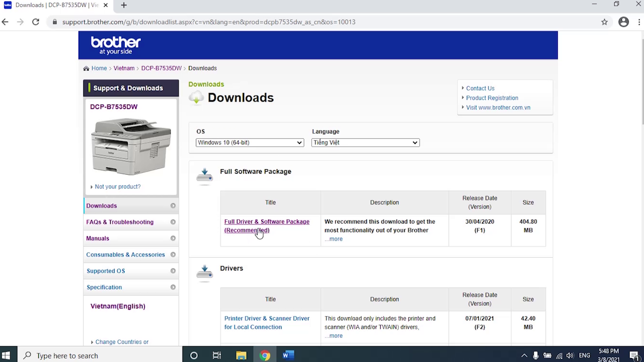Open the Tiếng Việt language dropdown
644x362 pixels.
[365, 142]
